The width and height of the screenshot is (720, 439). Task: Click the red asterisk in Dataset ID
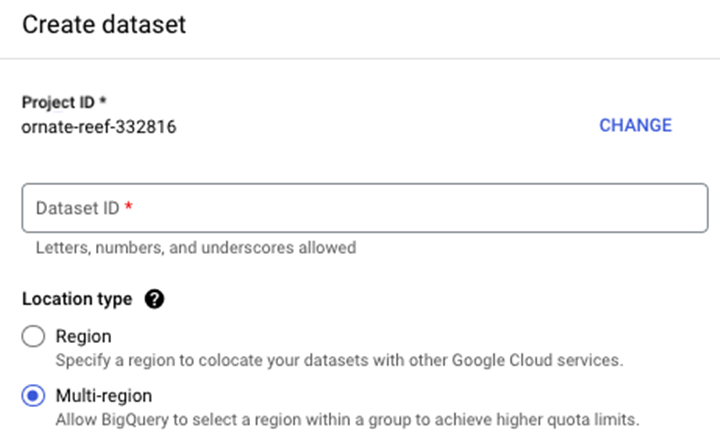129,208
